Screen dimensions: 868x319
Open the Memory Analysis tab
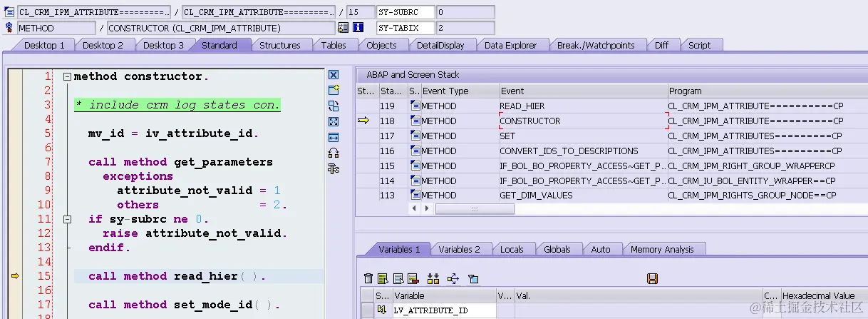pos(662,249)
